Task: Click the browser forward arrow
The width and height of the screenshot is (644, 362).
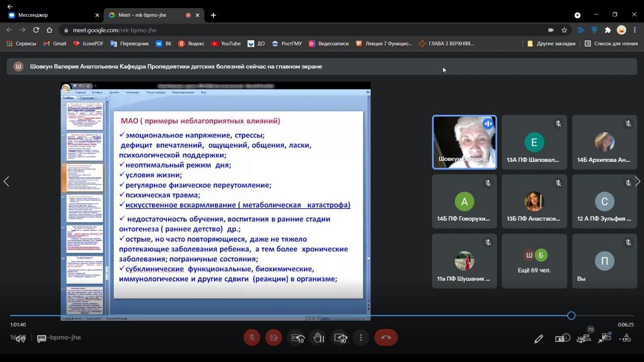Action: [22, 30]
